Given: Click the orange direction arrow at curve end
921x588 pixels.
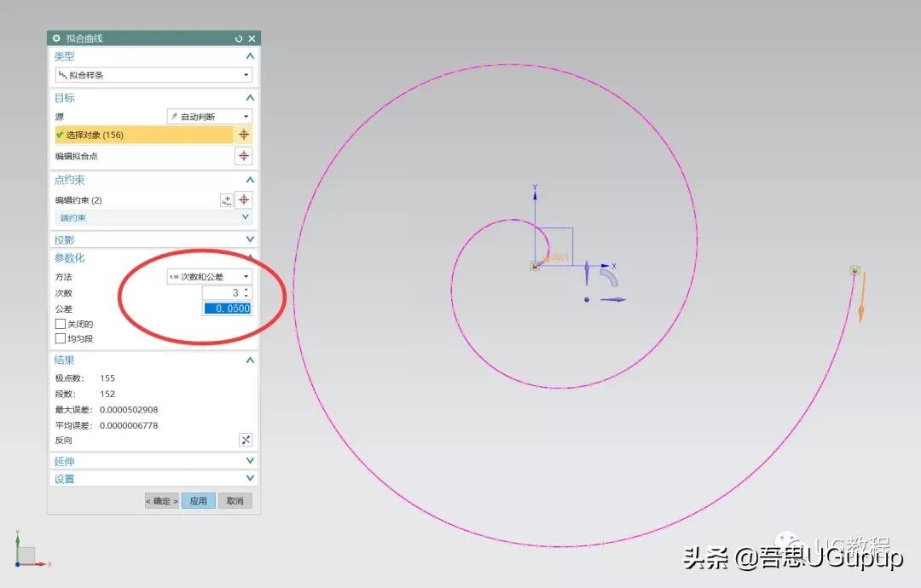Looking at the screenshot, I should (862, 298).
